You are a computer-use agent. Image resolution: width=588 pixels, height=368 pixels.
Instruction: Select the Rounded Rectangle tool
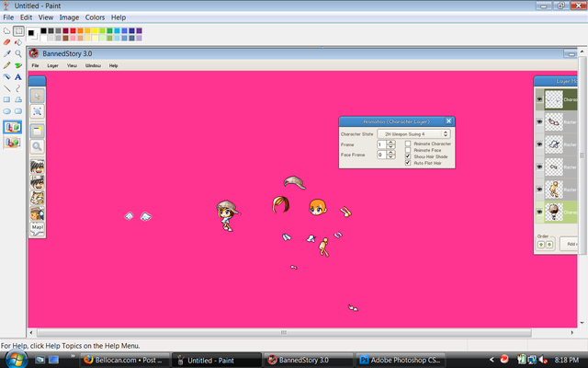(x=18, y=111)
